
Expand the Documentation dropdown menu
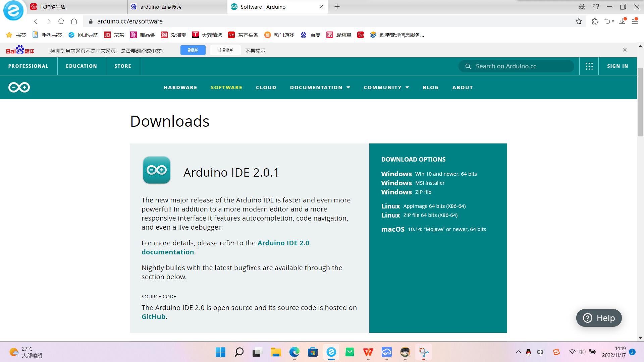[x=320, y=87]
